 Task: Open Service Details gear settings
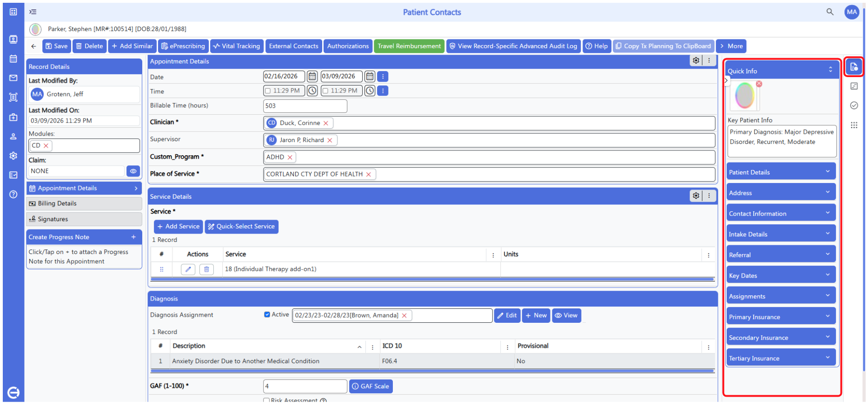coord(696,196)
